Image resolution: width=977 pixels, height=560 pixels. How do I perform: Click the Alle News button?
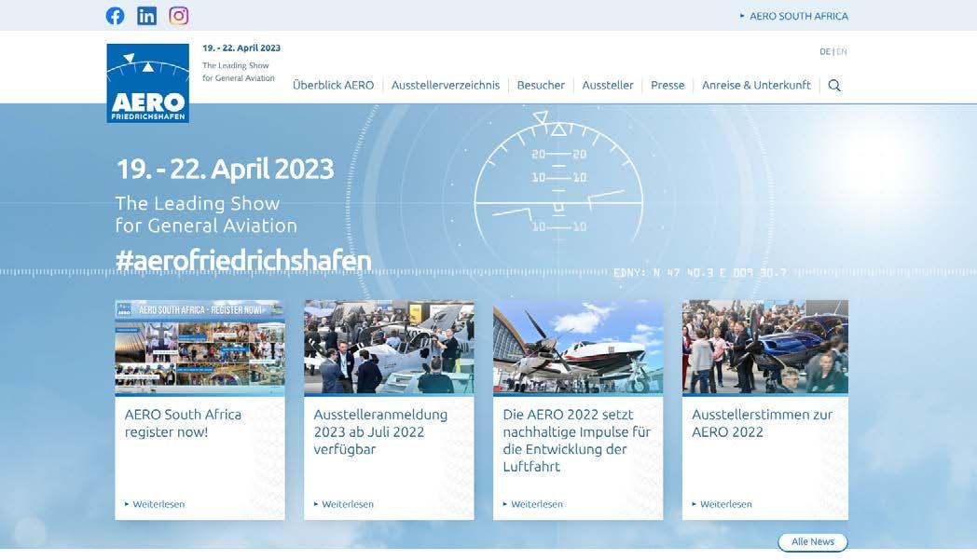813,542
